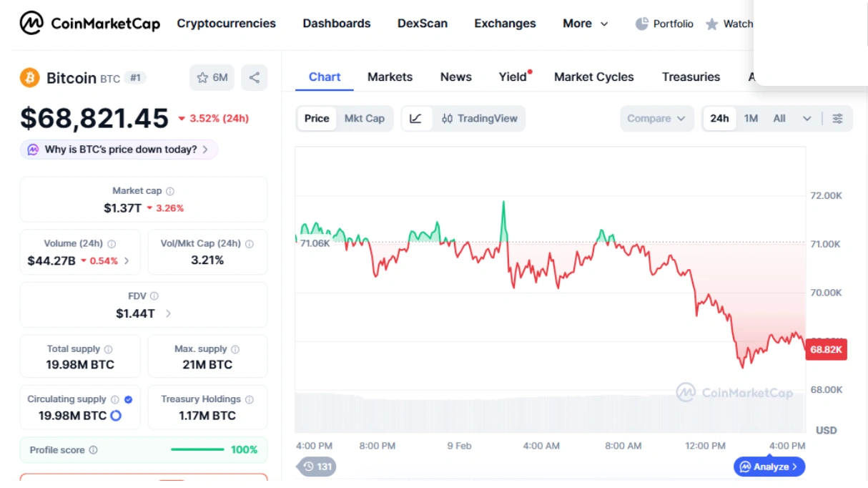Click the Market cap info icon
Screen dimensions: 868x488
click(170, 191)
